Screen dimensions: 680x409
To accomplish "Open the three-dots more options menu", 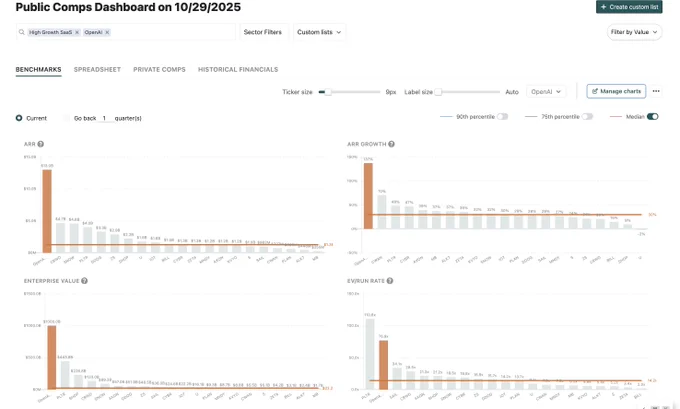I will click(656, 91).
